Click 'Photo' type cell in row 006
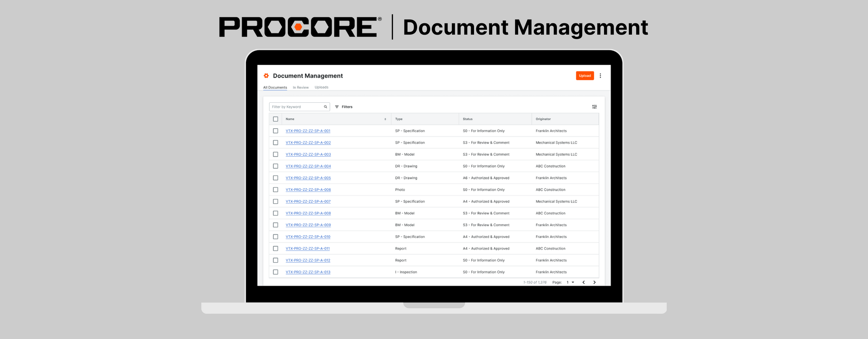This screenshot has width=868, height=339. 400,189
